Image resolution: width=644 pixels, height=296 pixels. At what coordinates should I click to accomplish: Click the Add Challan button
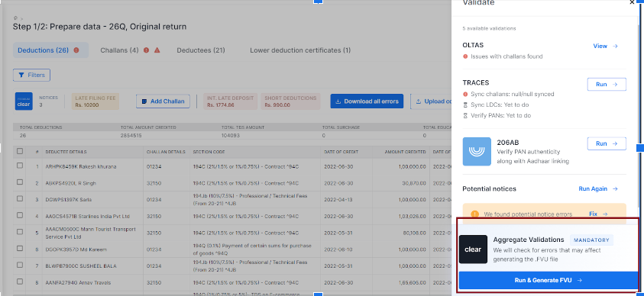[x=163, y=101]
